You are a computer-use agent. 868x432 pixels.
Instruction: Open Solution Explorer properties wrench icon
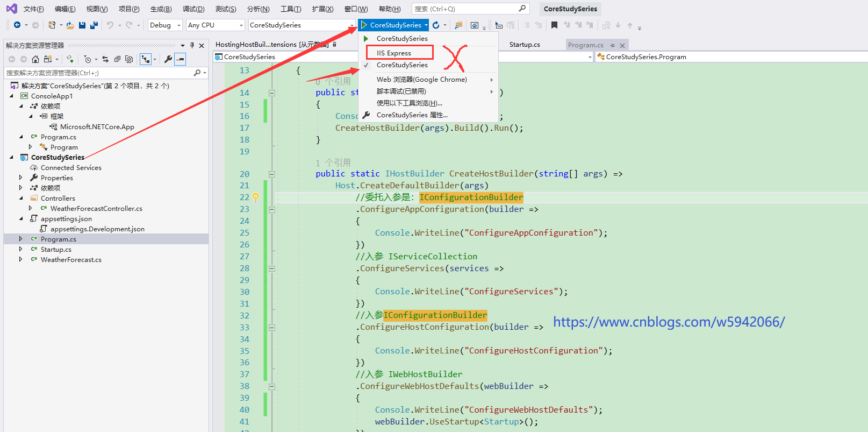point(168,59)
